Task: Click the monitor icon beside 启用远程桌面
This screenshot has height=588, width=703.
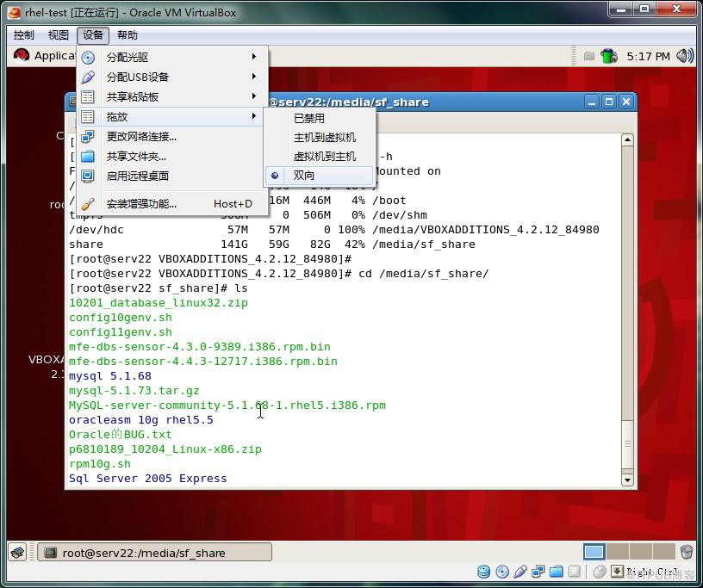Action: (88, 176)
